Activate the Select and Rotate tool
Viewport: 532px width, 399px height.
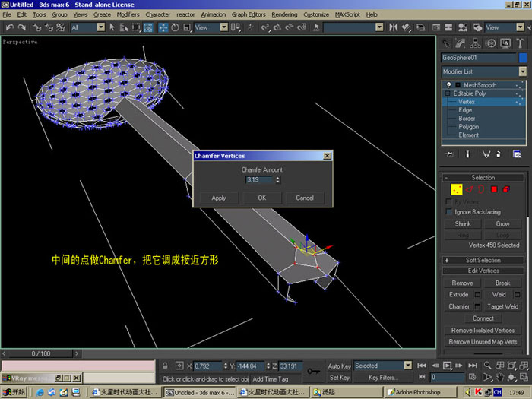click(x=175, y=27)
